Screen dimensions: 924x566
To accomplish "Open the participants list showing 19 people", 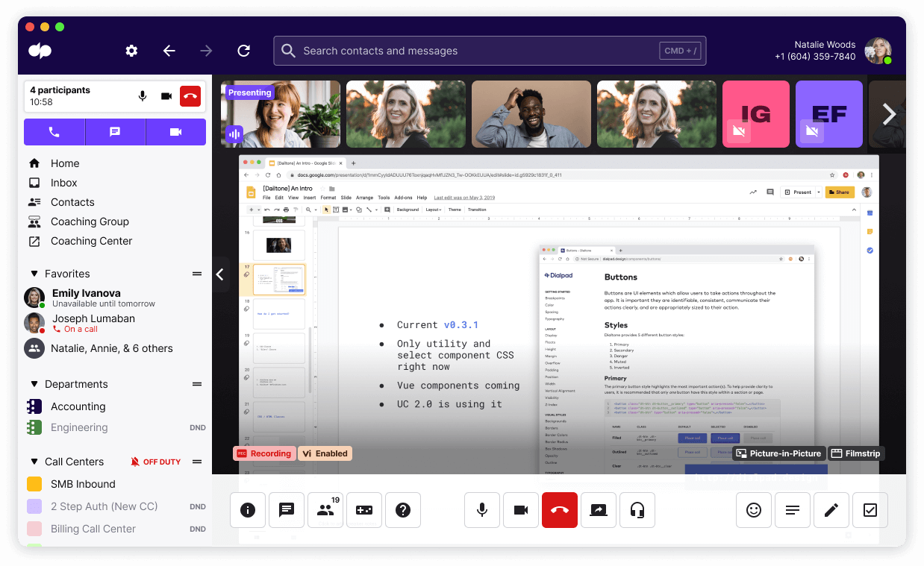I will [325, 510].
